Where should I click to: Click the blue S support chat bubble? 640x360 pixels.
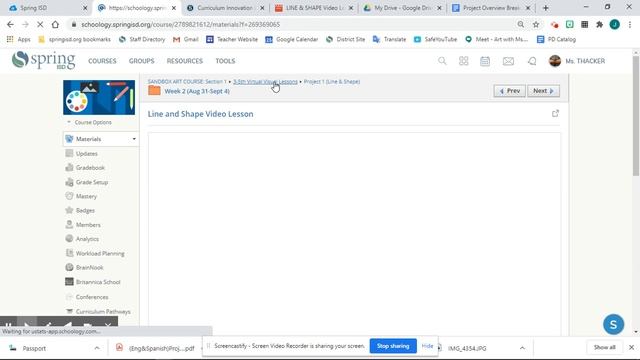click(x=613, y=324)
